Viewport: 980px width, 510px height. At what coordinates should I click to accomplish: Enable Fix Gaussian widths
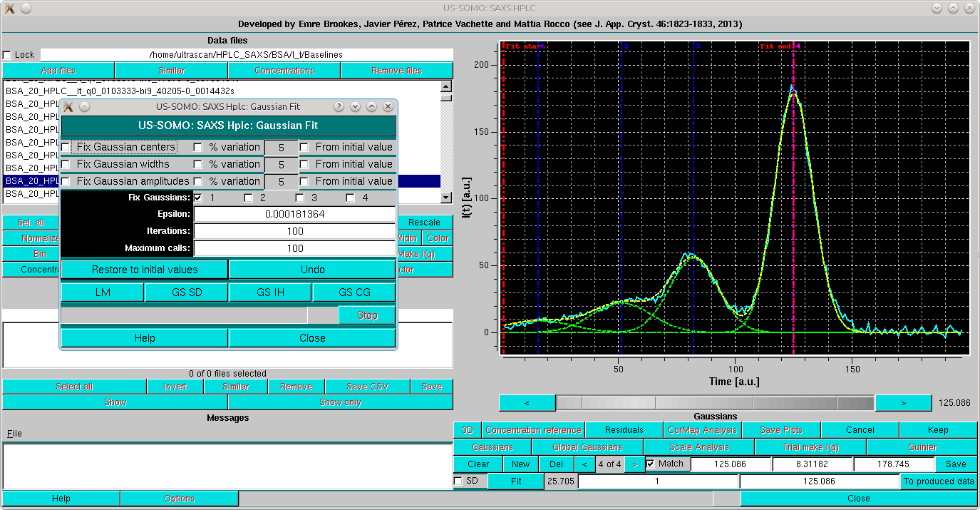point(66,164)
